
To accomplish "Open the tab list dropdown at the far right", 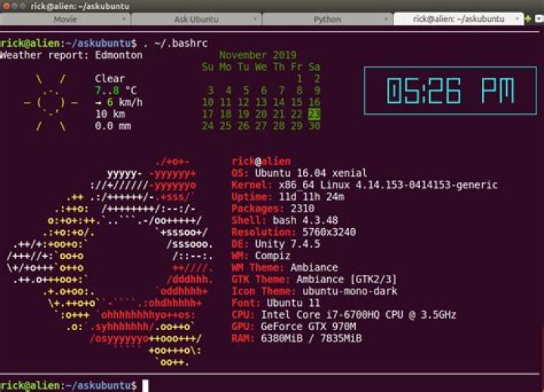I will pos(539,19).
